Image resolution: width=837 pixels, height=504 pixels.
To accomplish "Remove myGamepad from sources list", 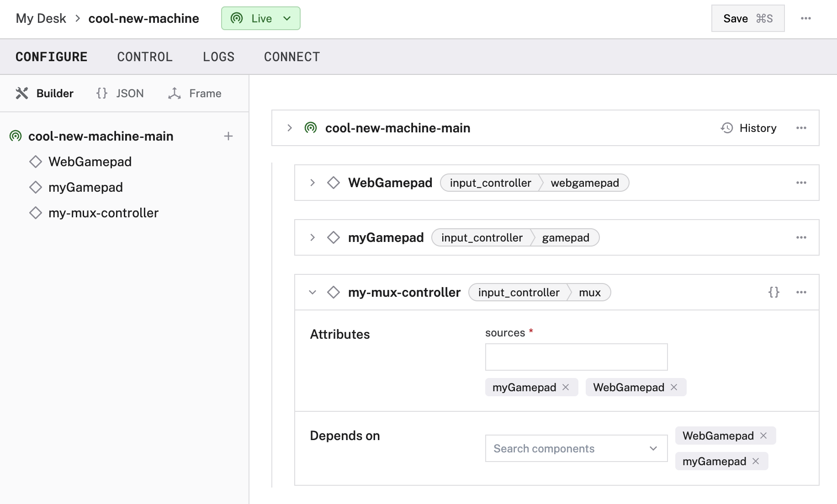I will coord(566,387).
